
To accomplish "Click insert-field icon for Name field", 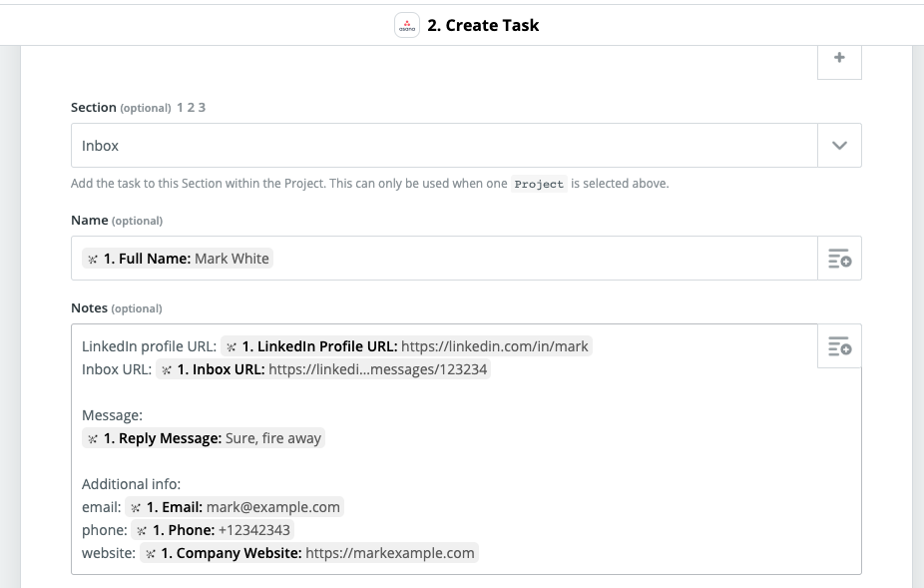I will pos(839,259).
